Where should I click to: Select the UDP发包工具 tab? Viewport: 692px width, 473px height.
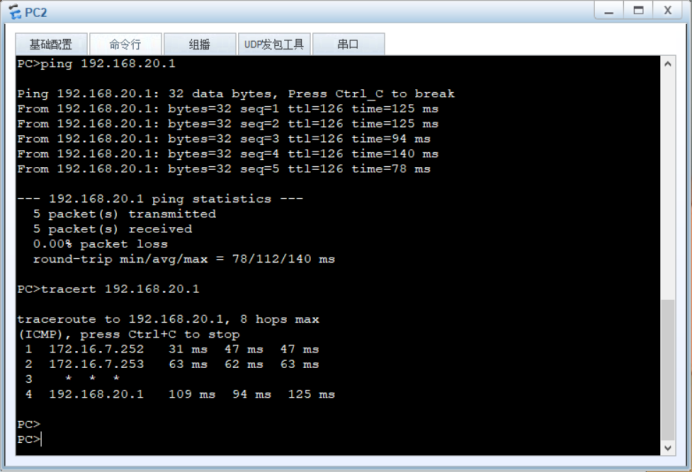274,44
